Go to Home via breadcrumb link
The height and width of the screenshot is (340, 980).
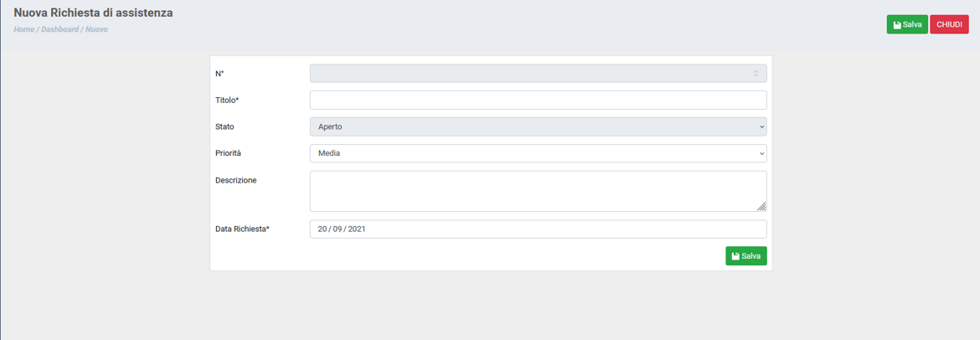coord(23,29)
